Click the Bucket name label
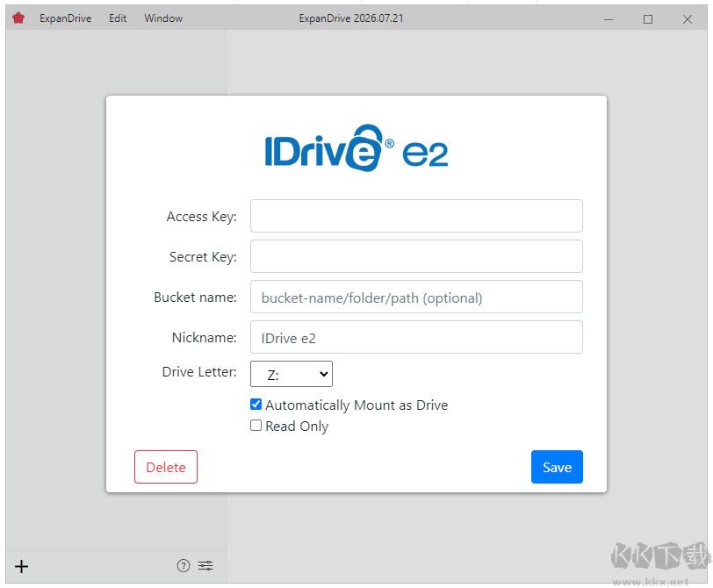The image size is (713, 588). (195, 298)
